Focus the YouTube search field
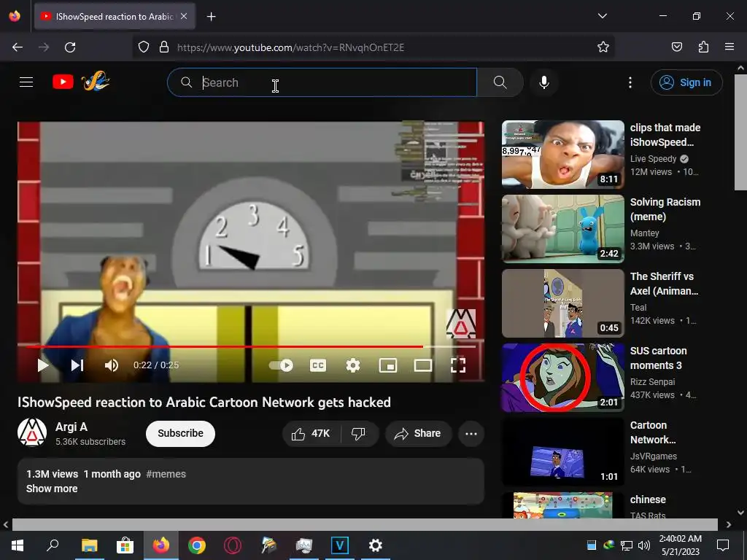This screenshot has width=747, height=560. click(x=322, y=82)
